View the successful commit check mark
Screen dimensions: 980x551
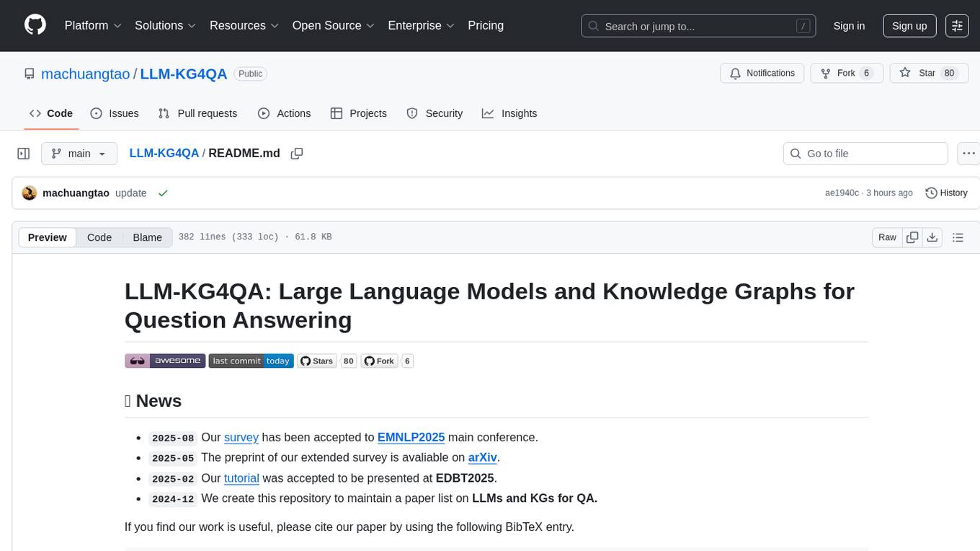(163, 193)
